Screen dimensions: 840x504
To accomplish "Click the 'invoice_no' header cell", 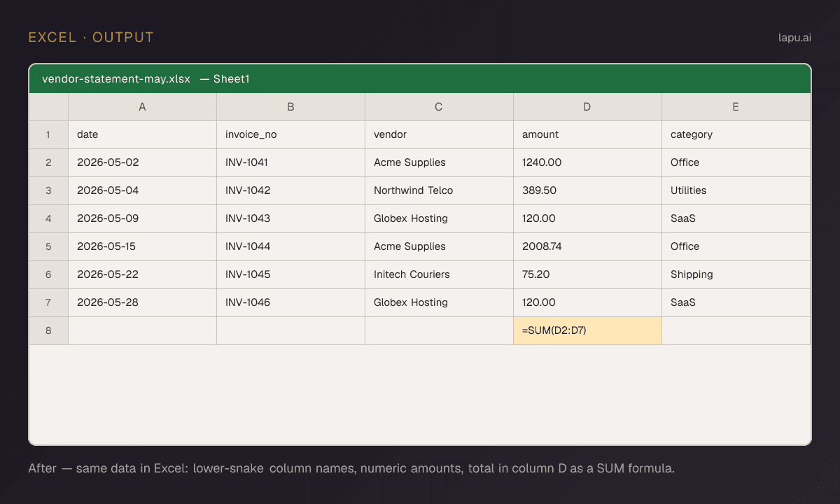I will tap(291, 135).
